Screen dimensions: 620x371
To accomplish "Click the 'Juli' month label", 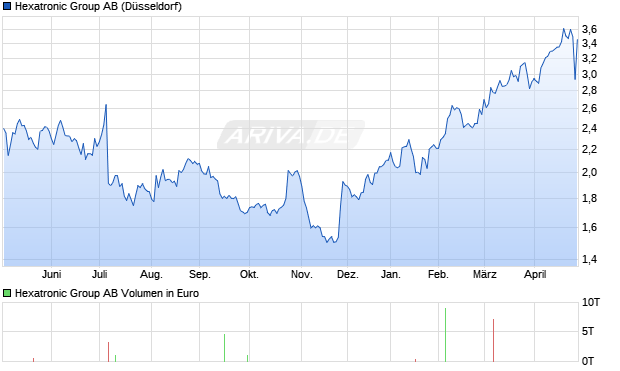I will 100,274.
